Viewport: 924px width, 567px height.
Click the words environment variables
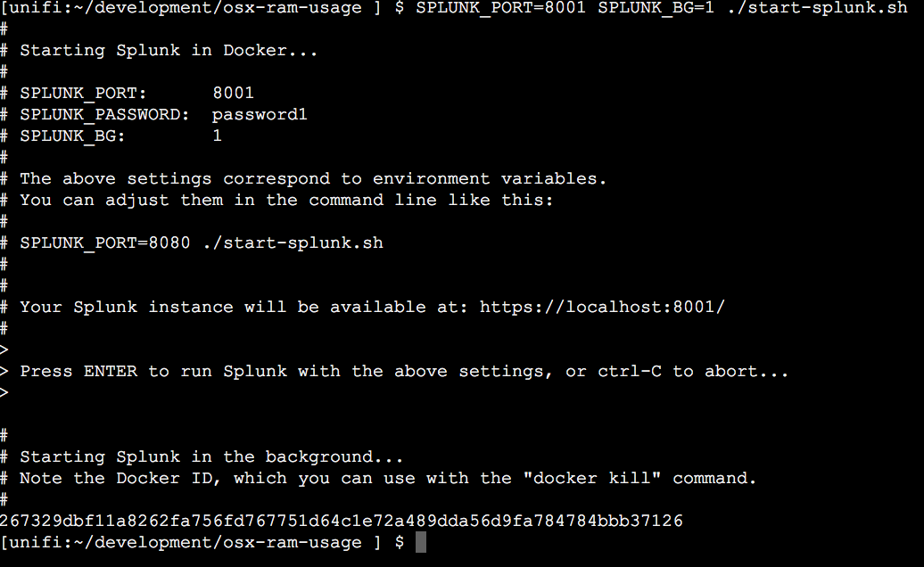point(489,178)
